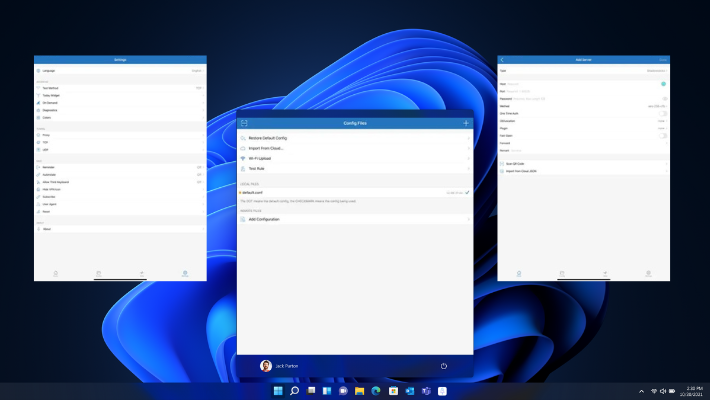The height and width of the screenshot is (400, 710).
Task: Click Add Configuration in Config Files
Action: pos(355,219)
